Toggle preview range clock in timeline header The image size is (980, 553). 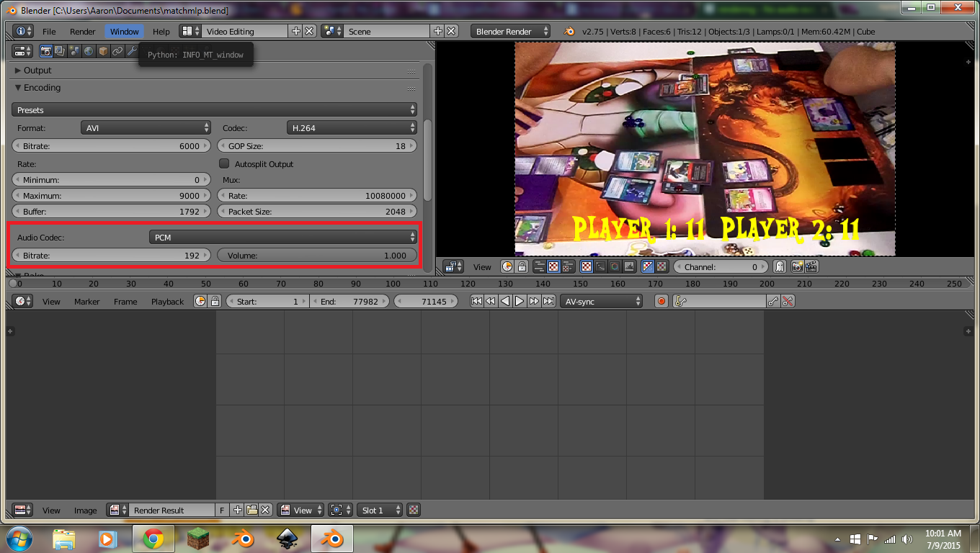click(200, 301)
